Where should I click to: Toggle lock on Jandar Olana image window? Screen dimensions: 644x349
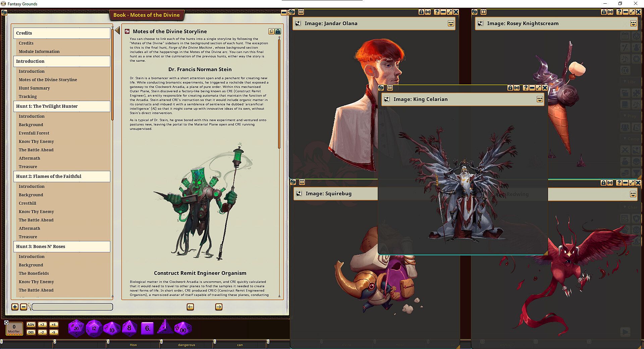pos(421,12)
